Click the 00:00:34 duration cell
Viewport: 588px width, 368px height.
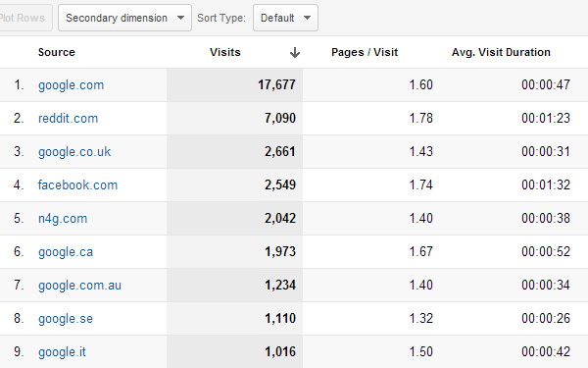point(546,285)
